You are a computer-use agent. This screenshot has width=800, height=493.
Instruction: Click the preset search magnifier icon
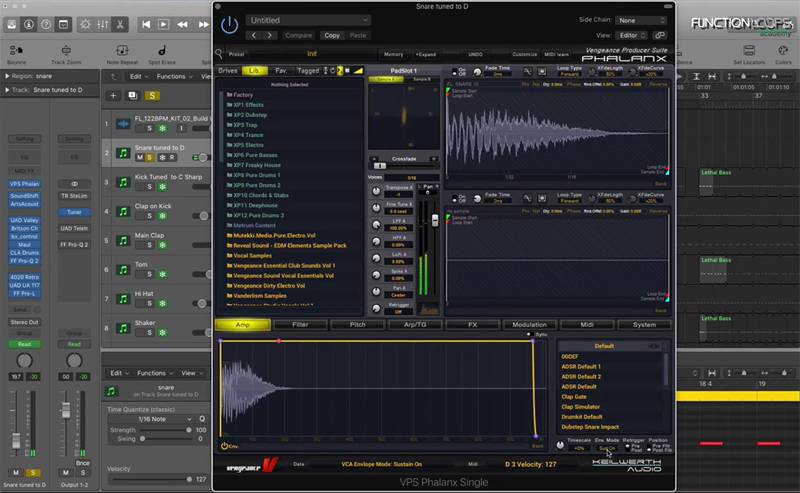click(218, 54)
